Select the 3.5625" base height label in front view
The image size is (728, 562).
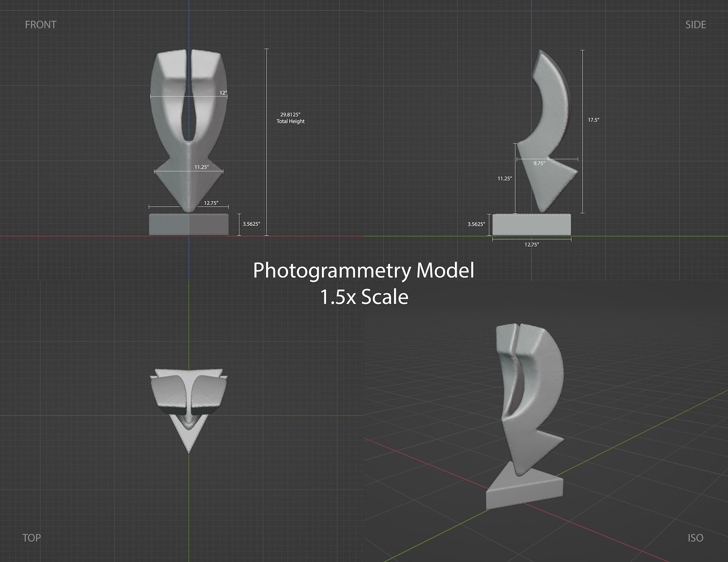(251, 224)
